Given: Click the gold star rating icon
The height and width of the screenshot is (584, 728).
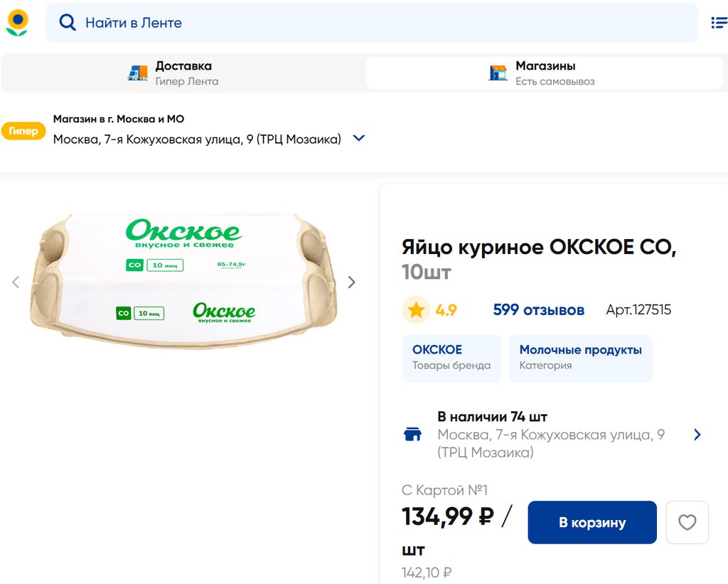Looking at the screenshot, I should click(x=416, y=310).
